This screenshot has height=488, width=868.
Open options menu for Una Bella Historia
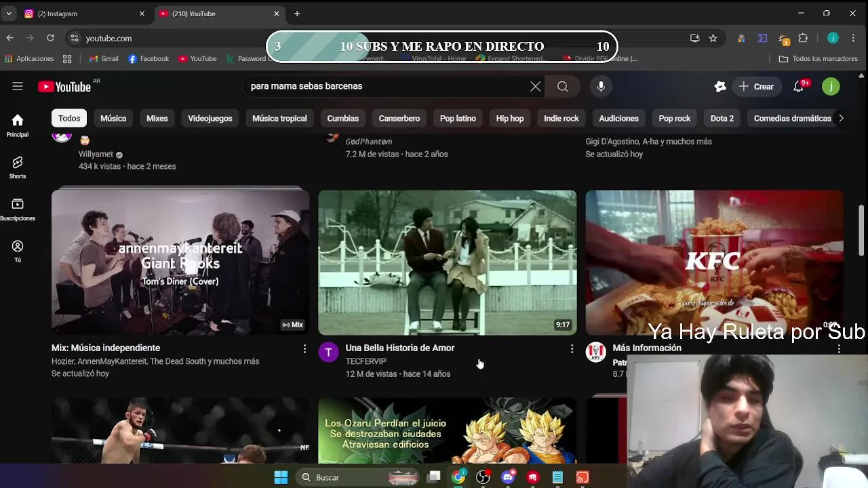pyautogui.click(x=572, y=348)
